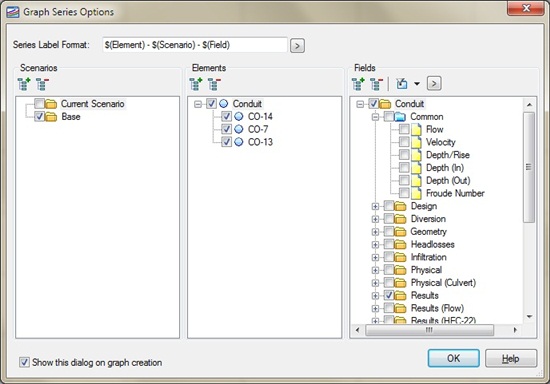This screenshot has height=384, width=550.
Task: Click the Series Label Format text field
Action: [x=195, y=45]
